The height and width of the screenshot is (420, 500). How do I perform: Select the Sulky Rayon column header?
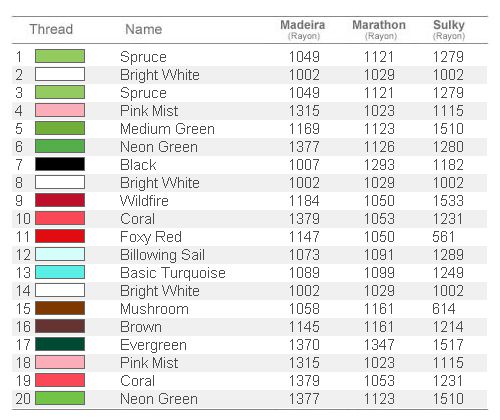(449, 29)
